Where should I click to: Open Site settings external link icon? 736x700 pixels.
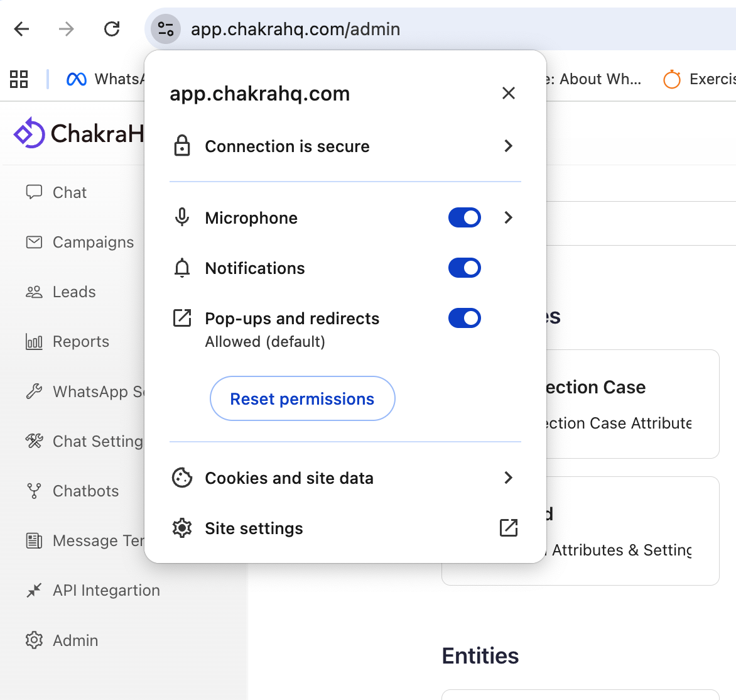pos(508,528)
